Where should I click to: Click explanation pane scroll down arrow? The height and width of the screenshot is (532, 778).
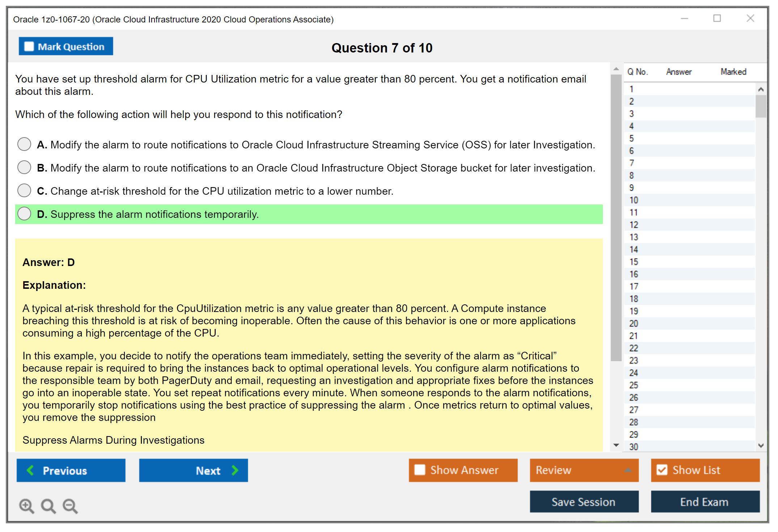coord(616,445)
